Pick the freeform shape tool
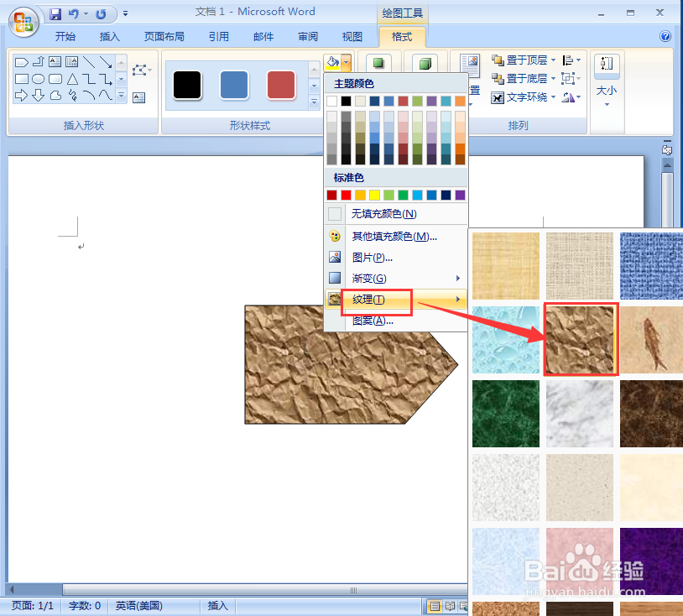The image size is (683, 616). click(x=55, y=95)
